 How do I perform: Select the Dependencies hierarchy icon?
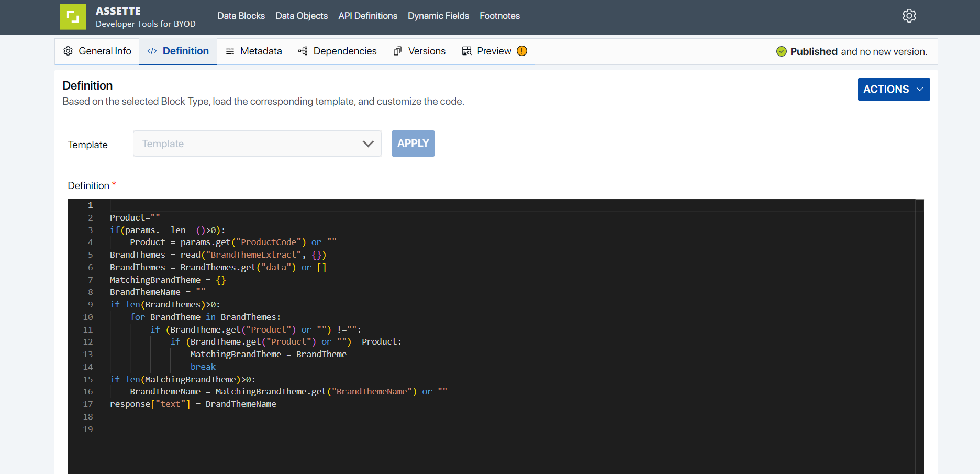[302, 51]
